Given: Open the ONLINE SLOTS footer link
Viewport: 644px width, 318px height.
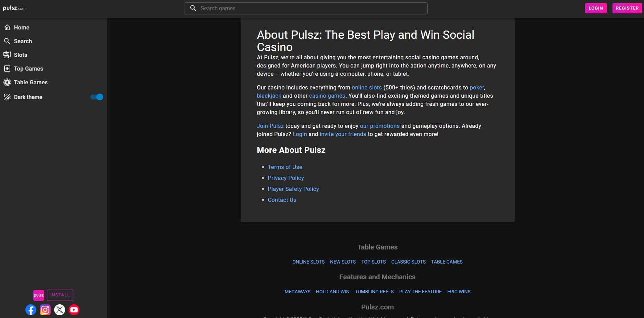Looking at the screenshot, I should click(x=308, y=262).
